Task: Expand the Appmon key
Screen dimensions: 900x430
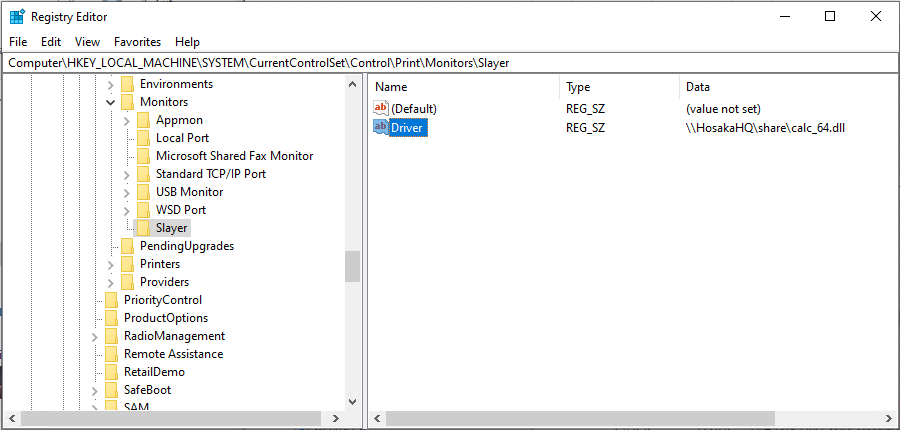Action: [x=127, y=121]
